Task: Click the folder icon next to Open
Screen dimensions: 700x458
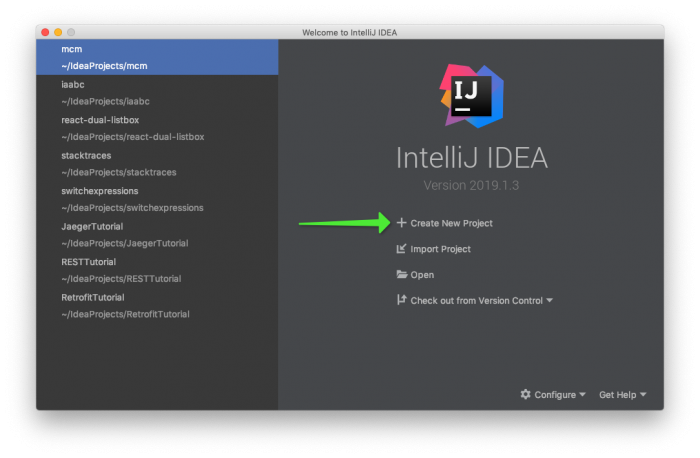Action: point(401,275)
